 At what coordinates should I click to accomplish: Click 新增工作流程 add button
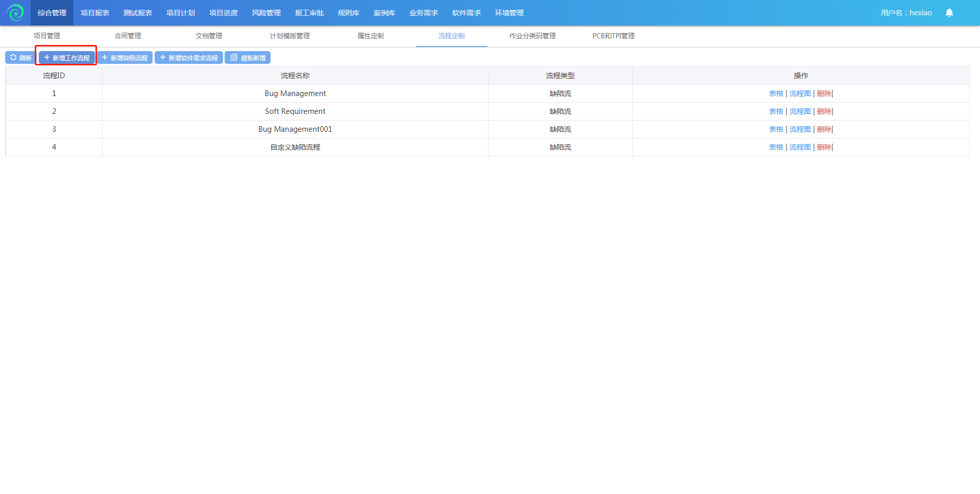[66, 58]
